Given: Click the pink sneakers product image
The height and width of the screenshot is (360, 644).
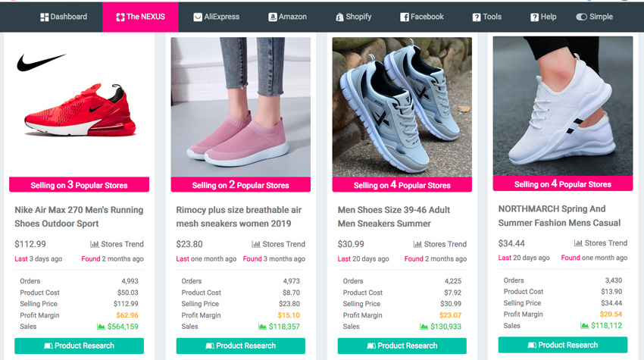Looking at the screenshot, I should pyautogui.click(x=240, y=106).
